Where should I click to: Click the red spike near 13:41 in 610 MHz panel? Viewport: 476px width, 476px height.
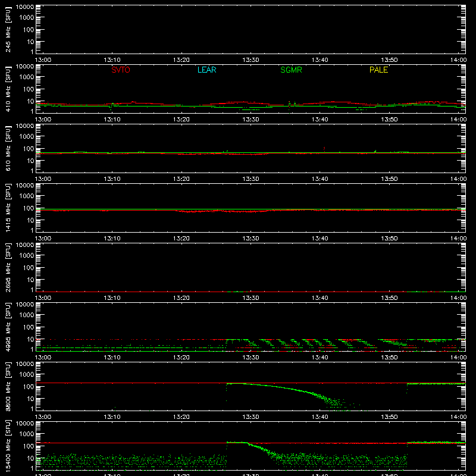324,149
